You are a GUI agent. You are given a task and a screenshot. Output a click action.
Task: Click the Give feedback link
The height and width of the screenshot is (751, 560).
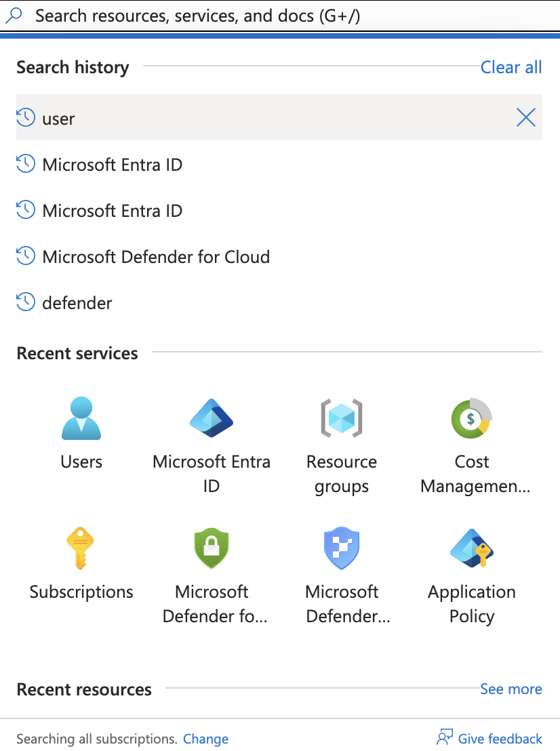(x=500, y=739)
